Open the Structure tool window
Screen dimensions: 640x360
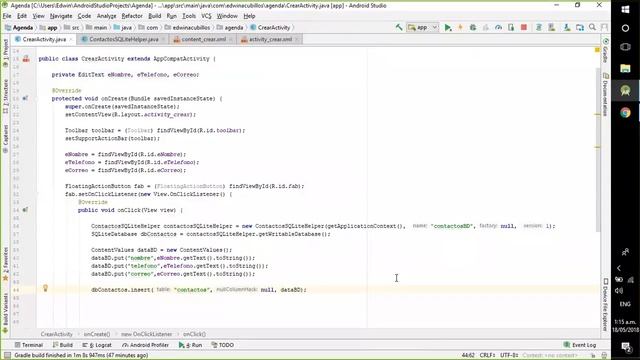[x=6, y=96]
